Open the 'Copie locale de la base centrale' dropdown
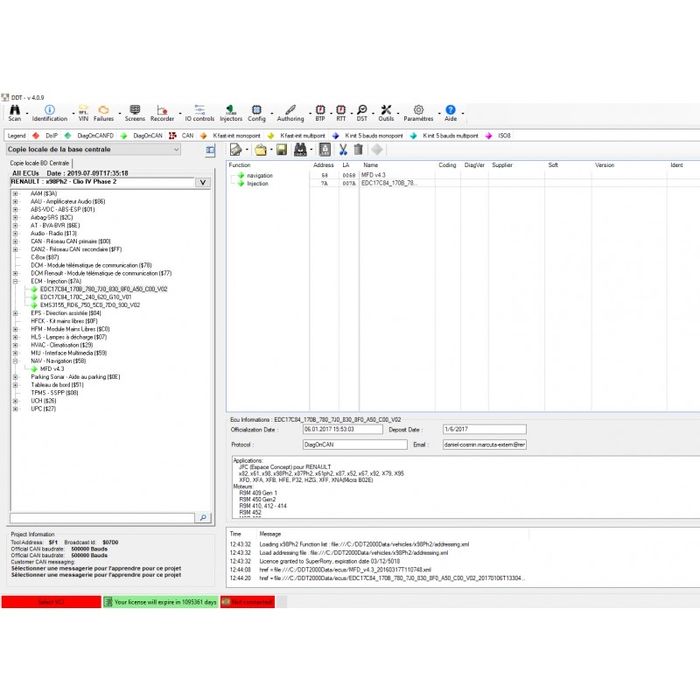 click(x=93, y=150)
